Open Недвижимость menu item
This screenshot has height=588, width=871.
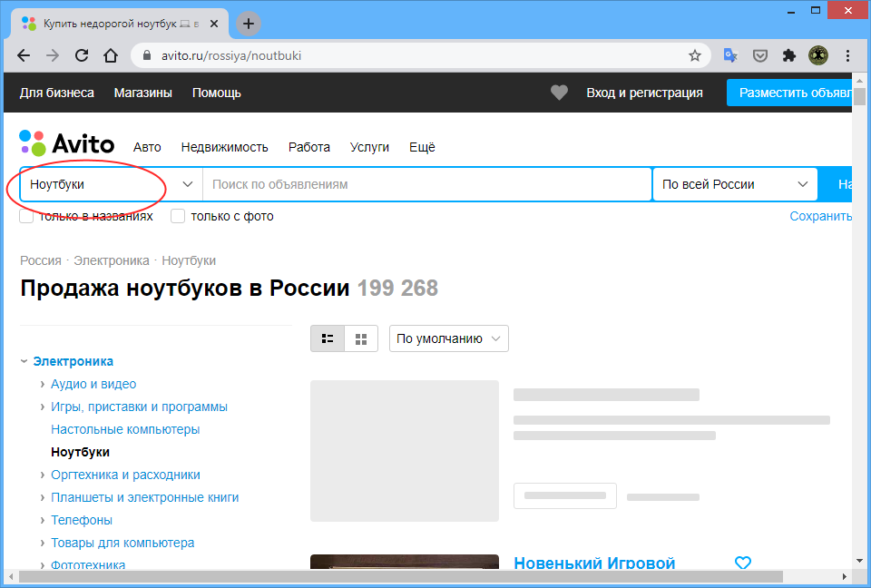coord(224,147)
